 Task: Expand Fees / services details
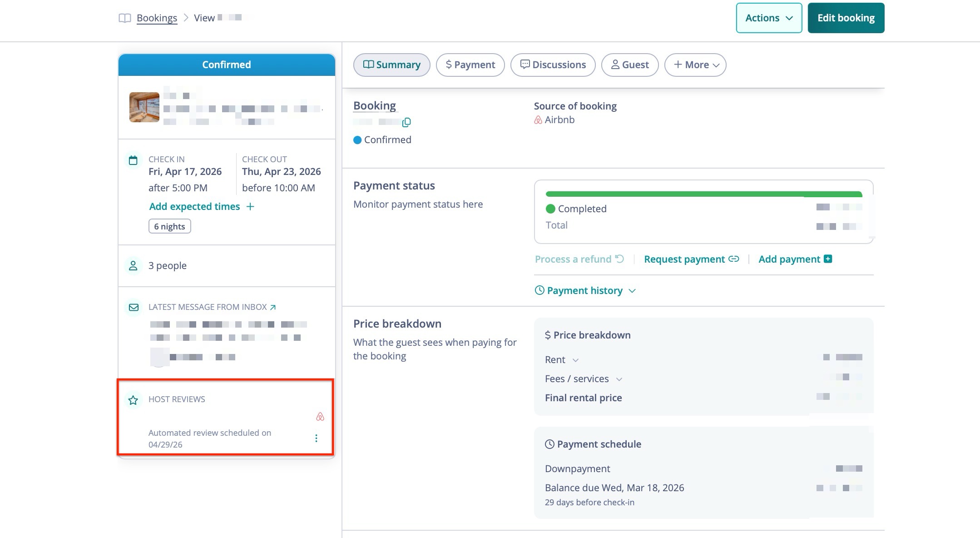[619, 379]
